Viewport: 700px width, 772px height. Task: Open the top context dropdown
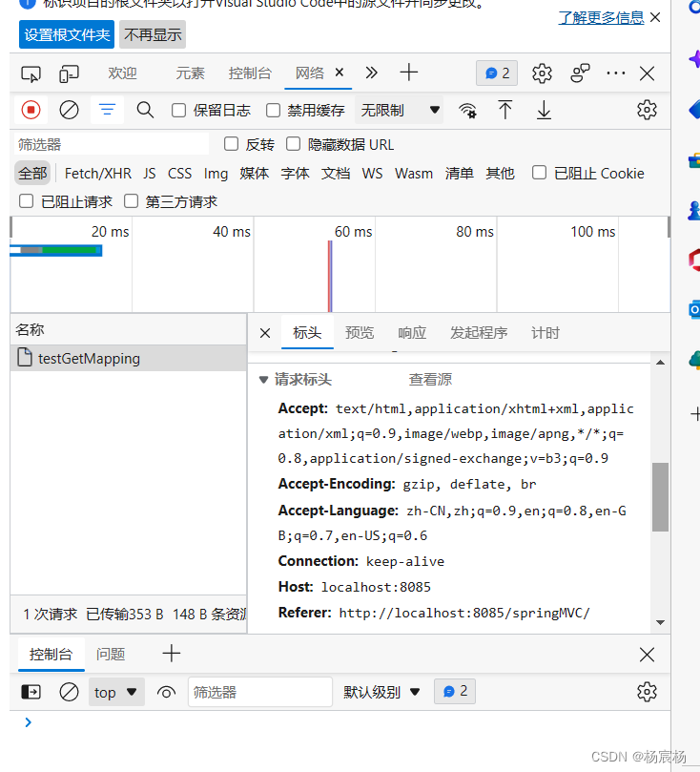(x=116, y=692)
